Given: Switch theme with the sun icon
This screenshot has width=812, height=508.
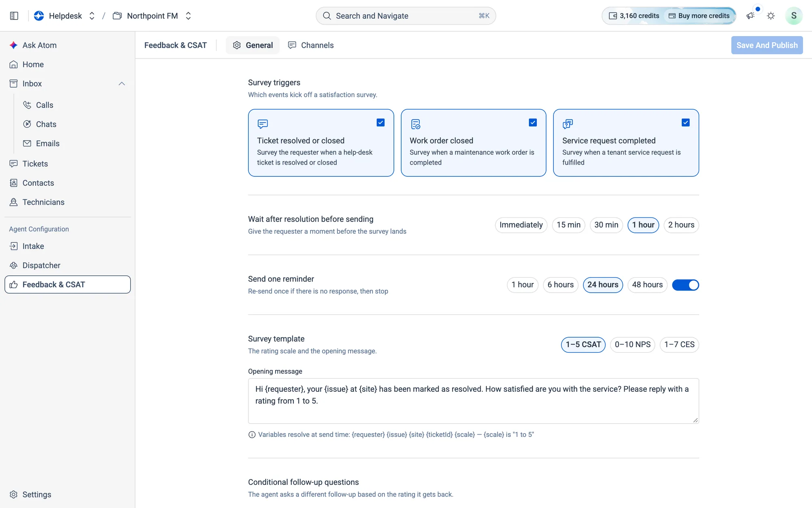Looking at the screenshot, I should click(771, 16).
